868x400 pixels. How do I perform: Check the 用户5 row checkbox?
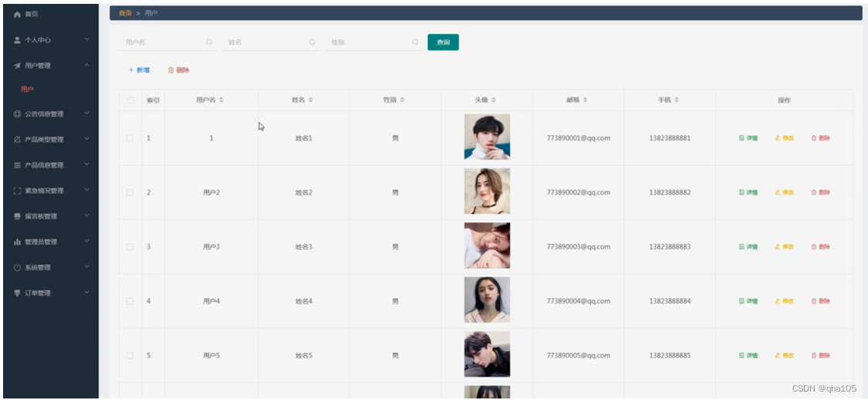coord(130,355)
